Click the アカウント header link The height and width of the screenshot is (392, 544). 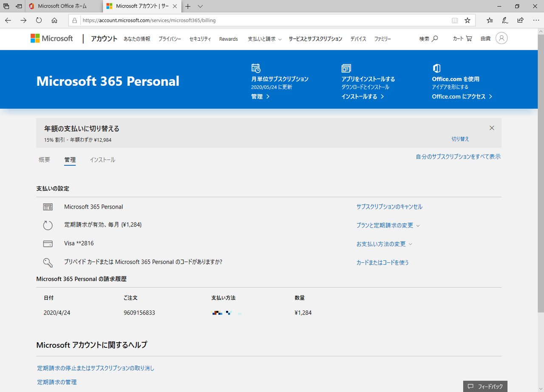(104, 39)
